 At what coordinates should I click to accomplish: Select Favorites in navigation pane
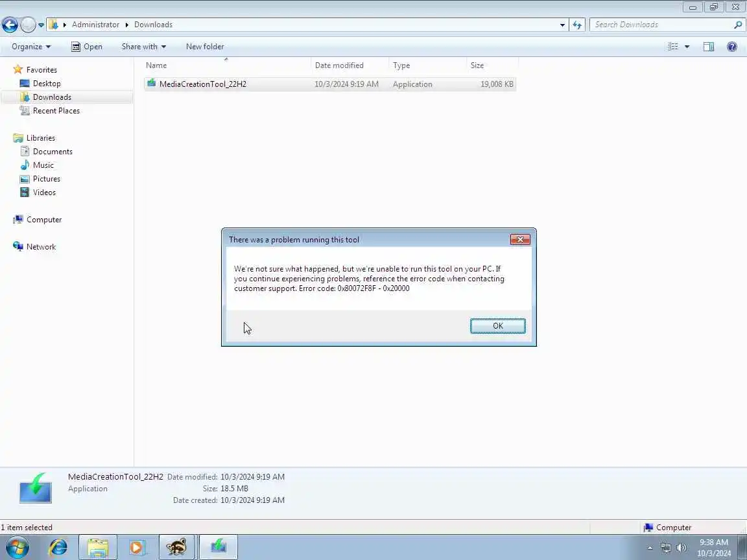pyautogui.click(x=41, y=70)
